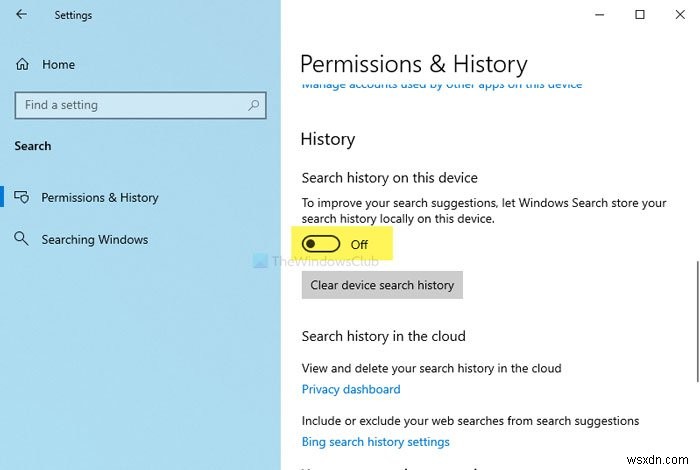Select the Permissions & History sidebar icon

click(21, 197)
